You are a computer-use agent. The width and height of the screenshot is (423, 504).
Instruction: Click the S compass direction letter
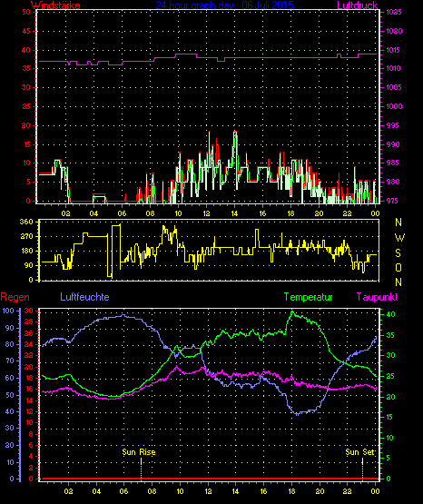pyautogui.click(x=398, y=253)
